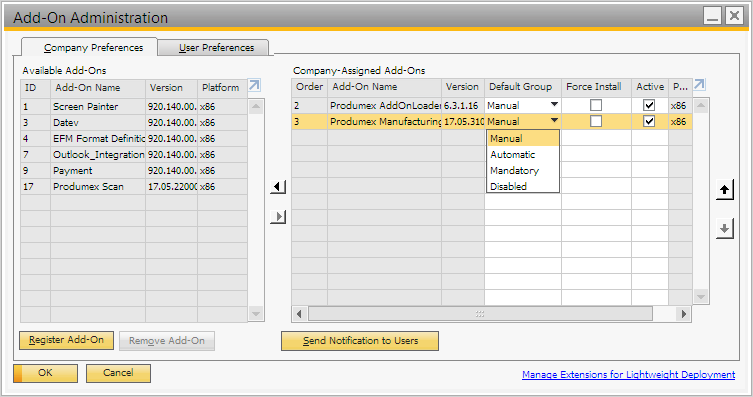Open Manage Extensions for Lightweight Deployment link

click(x=628, y=374)
